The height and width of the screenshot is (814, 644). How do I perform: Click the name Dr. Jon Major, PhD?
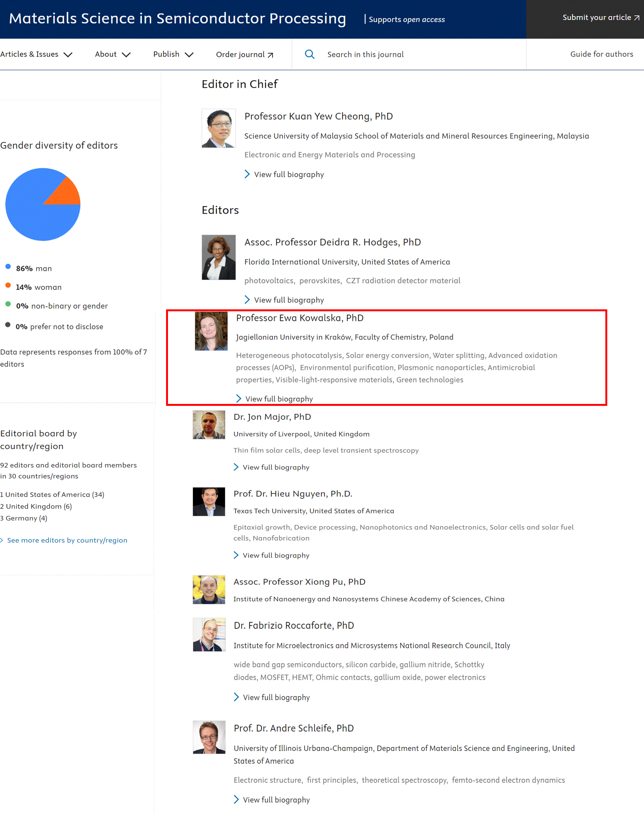coord(272,417)
